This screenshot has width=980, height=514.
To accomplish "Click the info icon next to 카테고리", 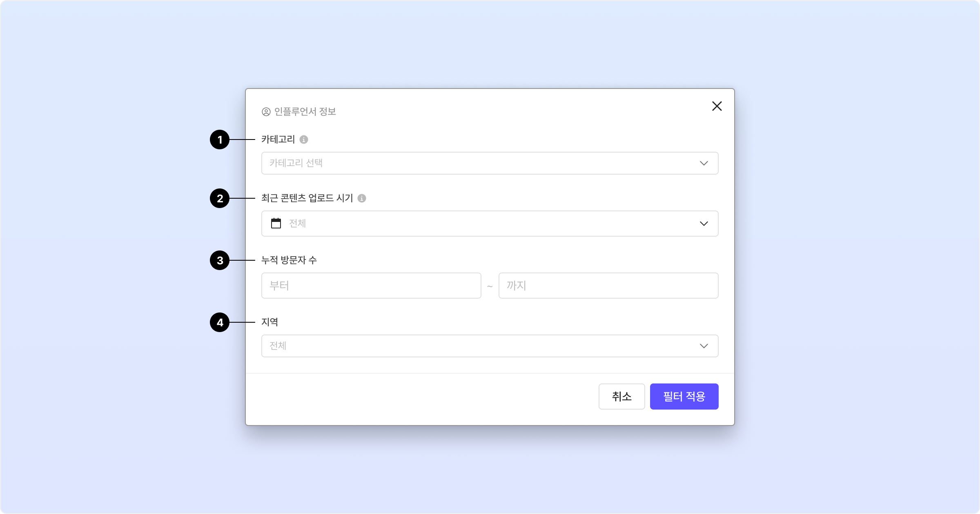I will tap(304, 140).
